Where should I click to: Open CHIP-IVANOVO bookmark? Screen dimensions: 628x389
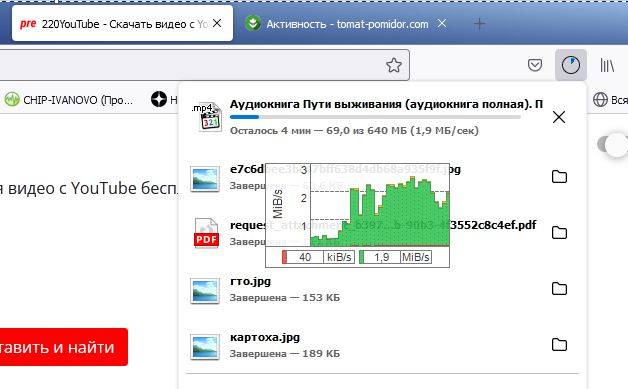(x=68, y=99)
